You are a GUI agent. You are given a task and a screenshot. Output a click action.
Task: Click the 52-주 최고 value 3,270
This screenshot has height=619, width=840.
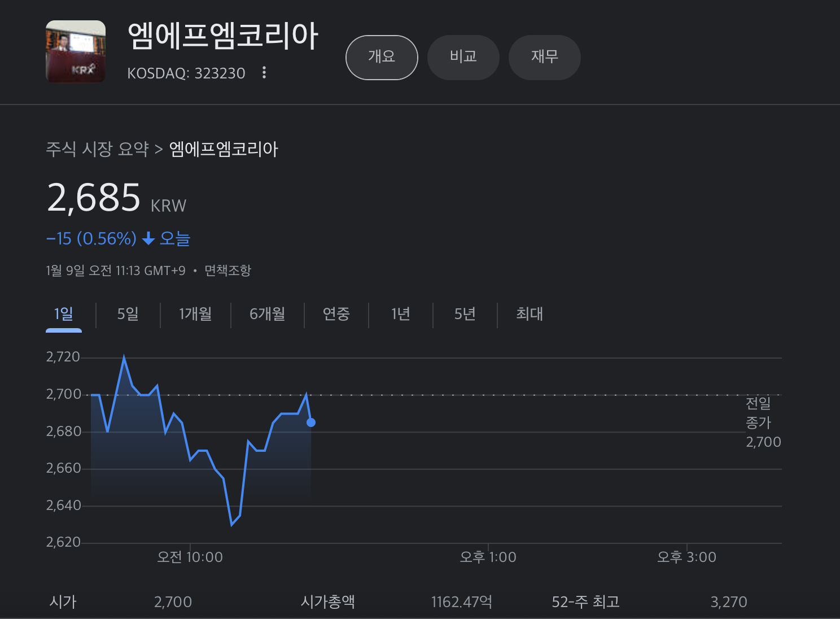click(729, 602)
